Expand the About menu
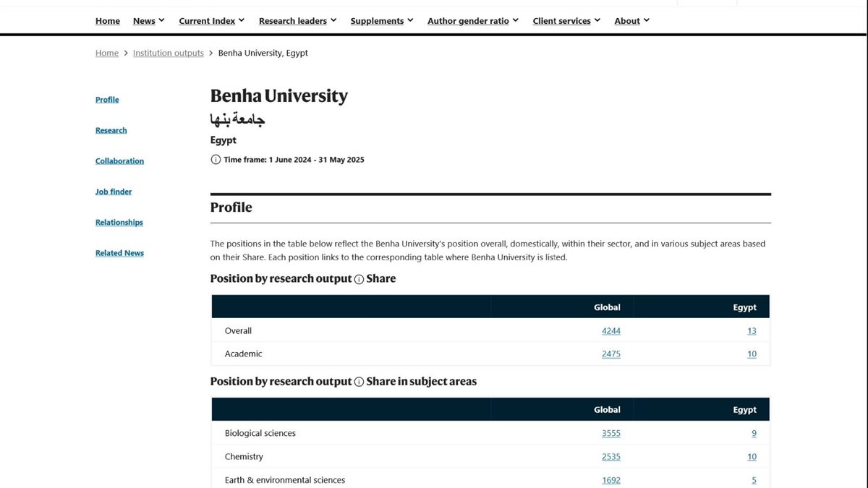The width and height of the screenshot is (868, 488). [631, 21]
